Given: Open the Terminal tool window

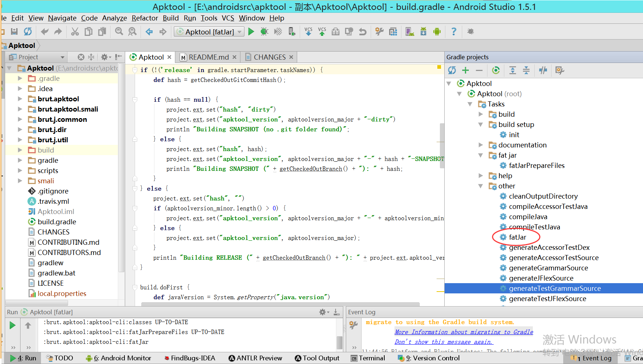Looking at the screenshot, I should (x=368, y=358).
